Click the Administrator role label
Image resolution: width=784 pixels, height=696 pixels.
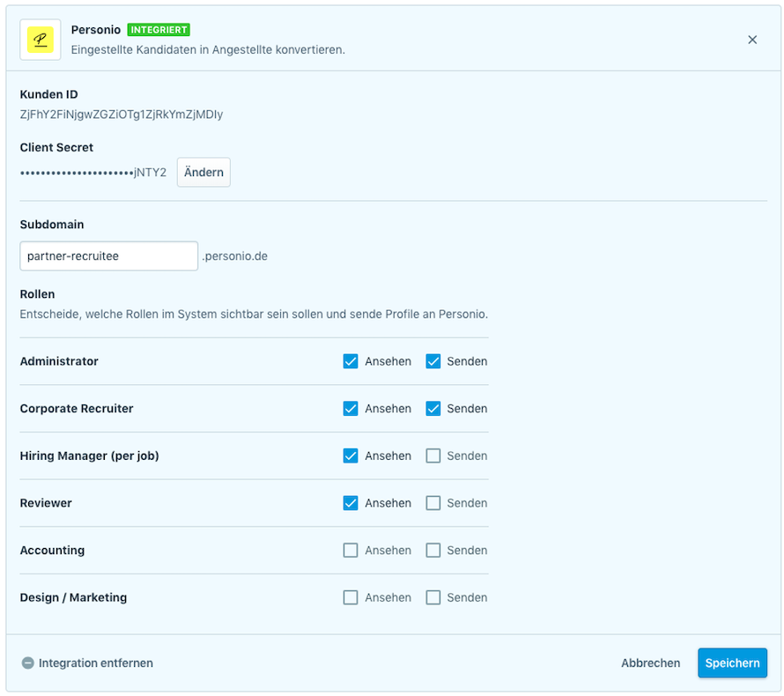pyautogui.click(x=59, y=361)
